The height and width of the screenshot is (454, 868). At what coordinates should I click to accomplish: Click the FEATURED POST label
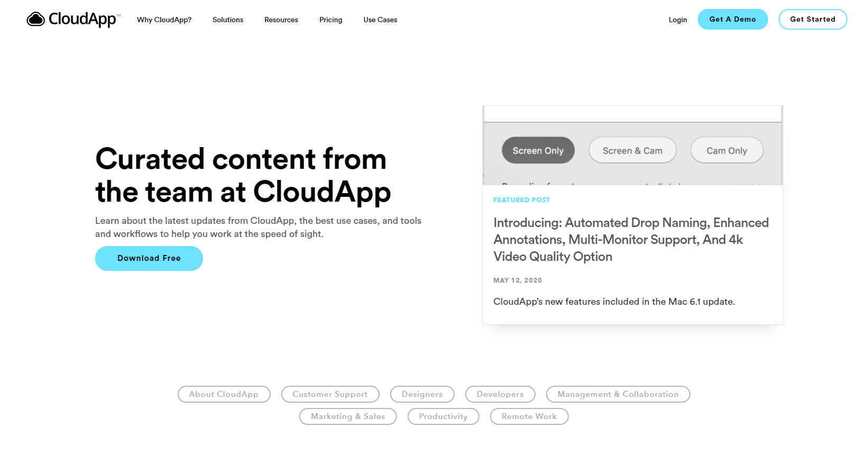point(522,200)
